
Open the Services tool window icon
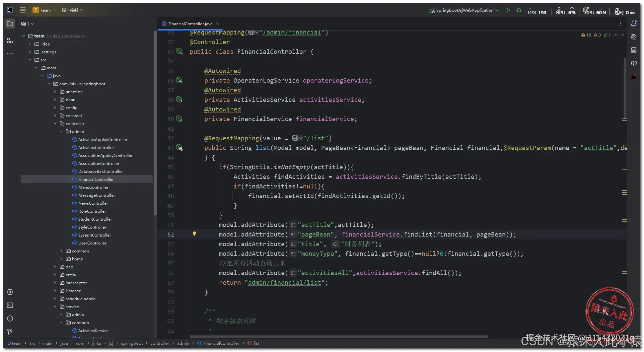tap(10, 292)
